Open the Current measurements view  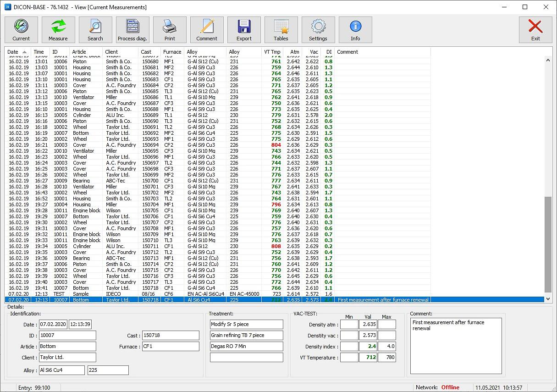(21, 30)
